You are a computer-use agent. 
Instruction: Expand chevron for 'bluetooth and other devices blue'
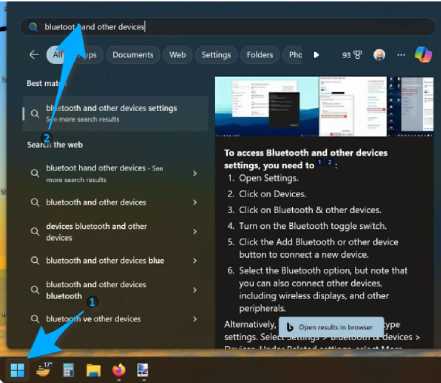(x=195, y=260)
